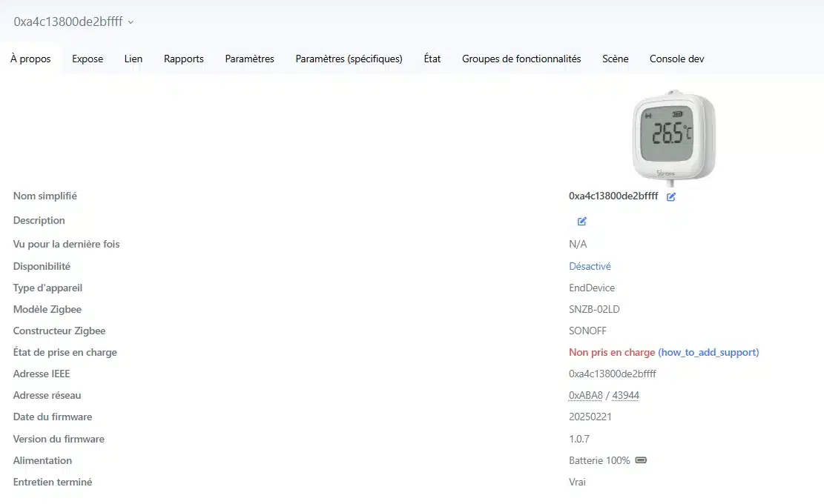The width and height of the screenshot is (824, 504).
Task: Select firmware version 1.0.7
Action: tap(579, 439)
